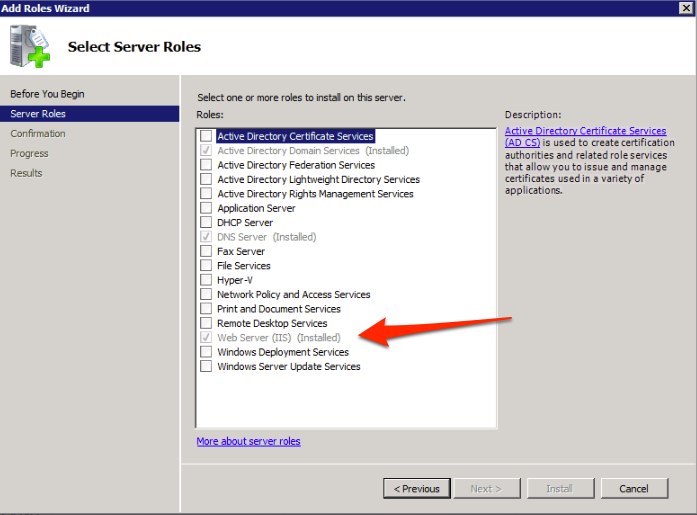Image resolution: width=697 pixels, height=515 pixels.
Task: Check Active Directory Certificate Services checkbox
Action: (206, 136)
